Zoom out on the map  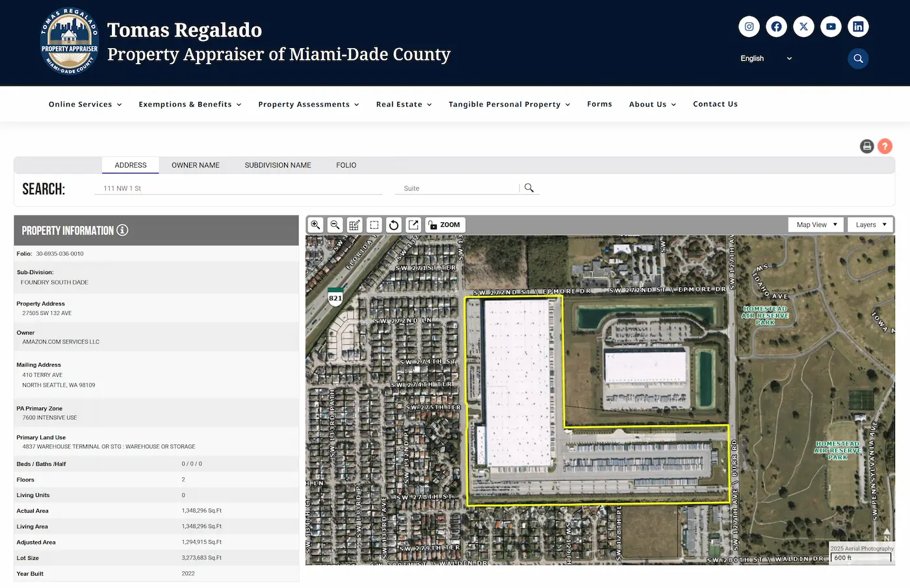click(x=335, y=225)
